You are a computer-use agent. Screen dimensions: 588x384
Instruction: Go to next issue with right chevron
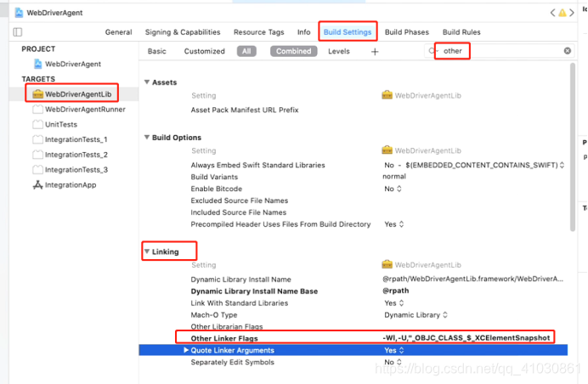[572, 13]
